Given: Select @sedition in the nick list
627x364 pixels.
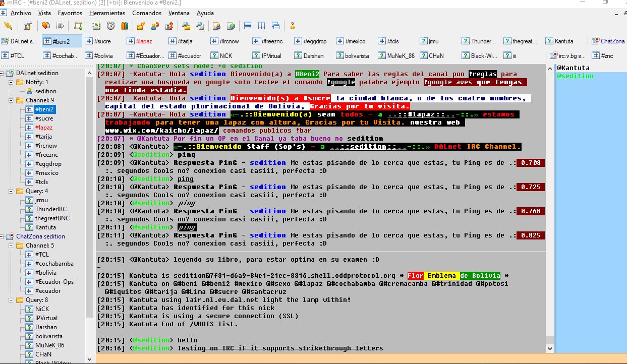Looking at the screenshot, I should click(x=575, y=76).
